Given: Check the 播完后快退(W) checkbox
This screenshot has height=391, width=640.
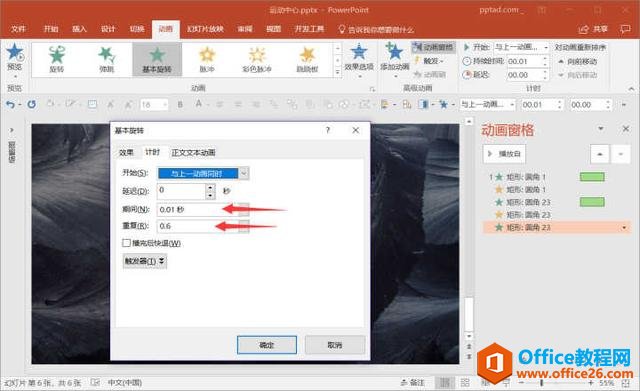Looking at the screenshot, I should point(126,243).
